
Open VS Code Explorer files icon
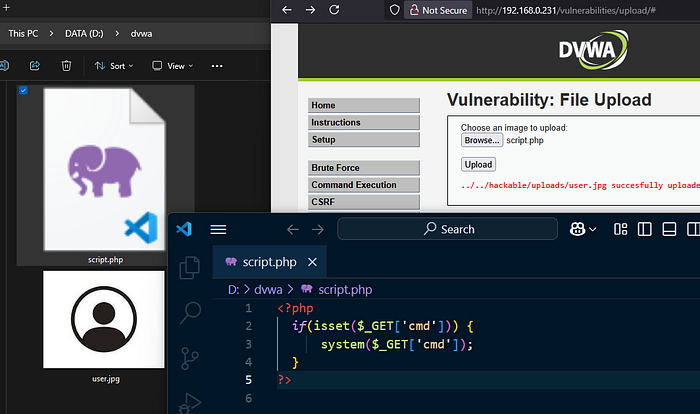[189, 268]
